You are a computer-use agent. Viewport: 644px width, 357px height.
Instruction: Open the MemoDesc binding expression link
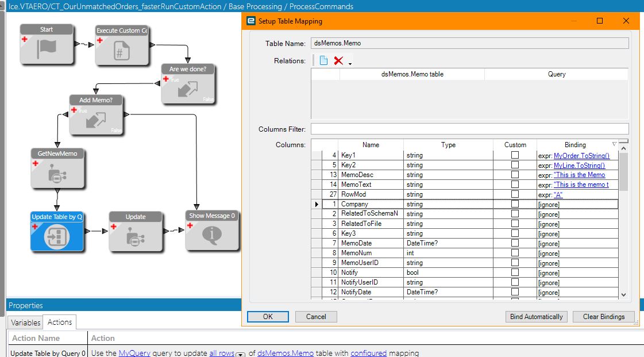pos(579,175)
